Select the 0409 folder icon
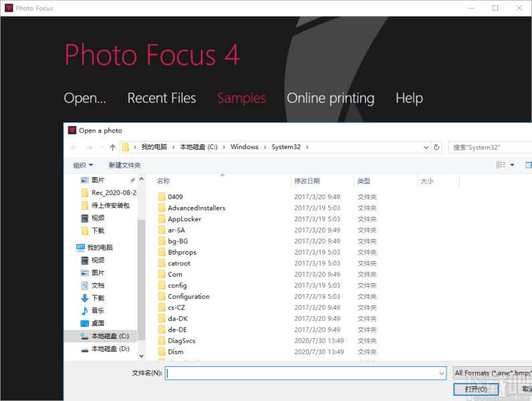 point(162,196)
